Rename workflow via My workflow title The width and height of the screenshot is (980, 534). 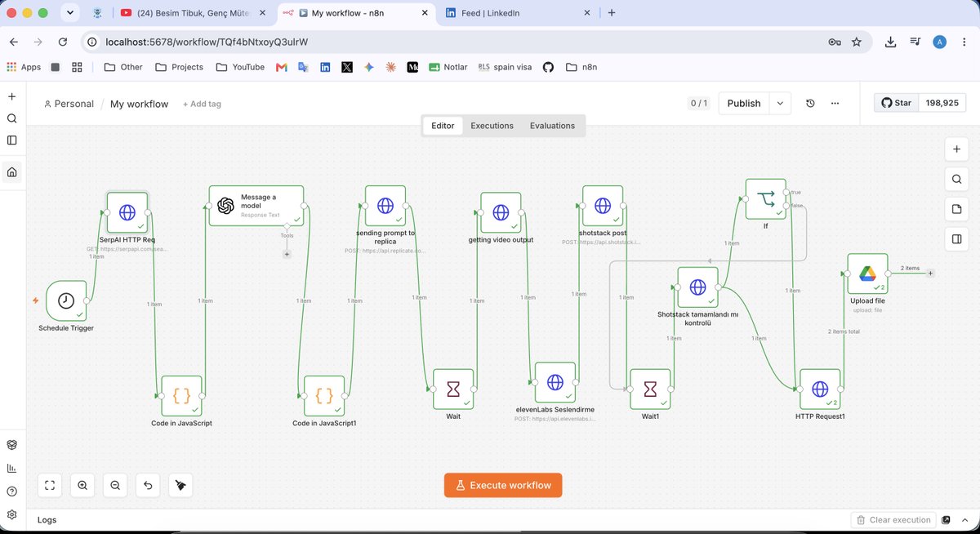139,104
